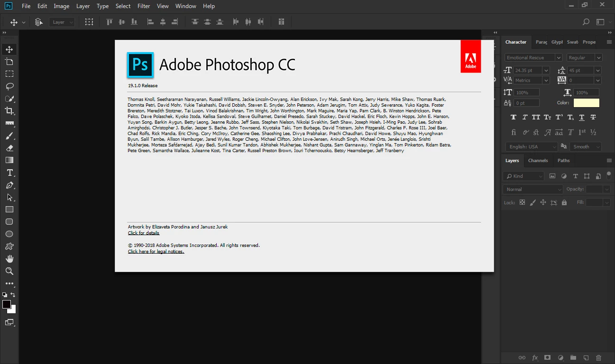Select the Hand tool
The height and width of the screenshot is (364, 615).
pyautogui.click(x=9, y=259)
